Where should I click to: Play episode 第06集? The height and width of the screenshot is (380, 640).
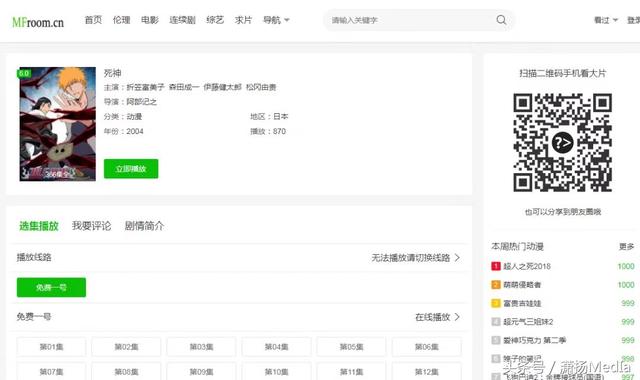click(x=427, y=347)
